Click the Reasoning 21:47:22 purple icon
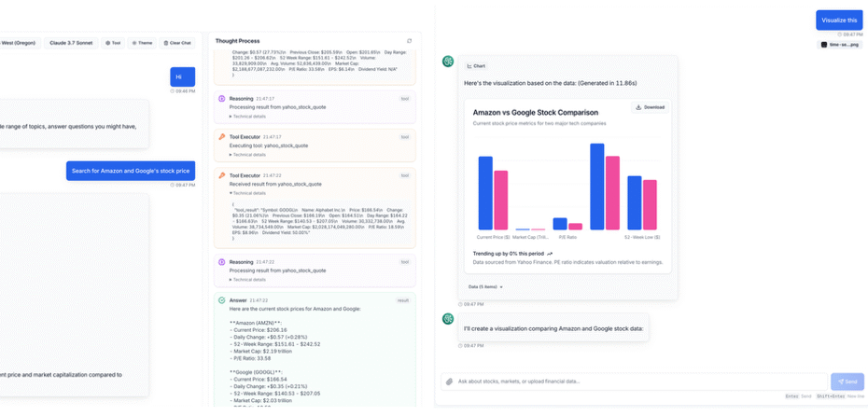This screenshot has width=868, height=416. [x=222, y=262]
